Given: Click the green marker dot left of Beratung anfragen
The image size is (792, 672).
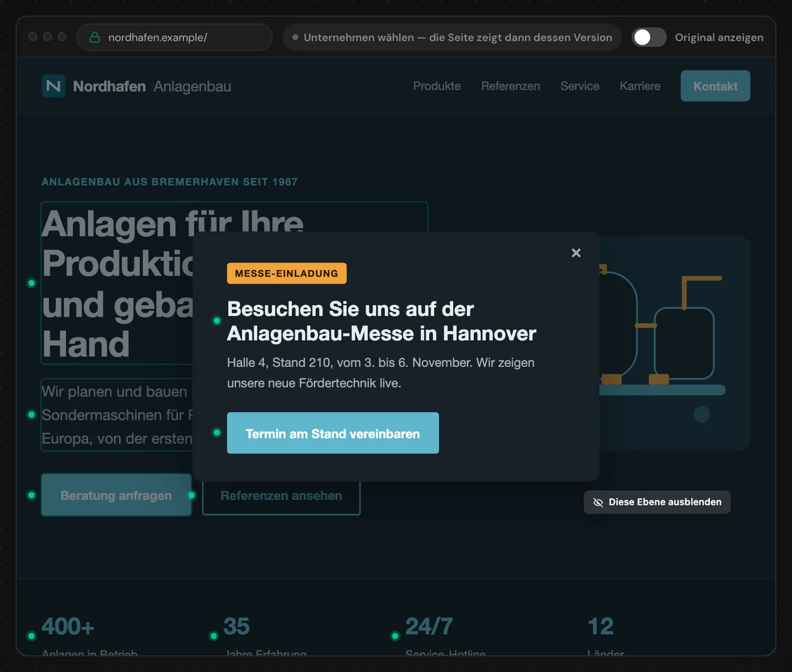Looking at the screenshot, I should pos(32,495).
